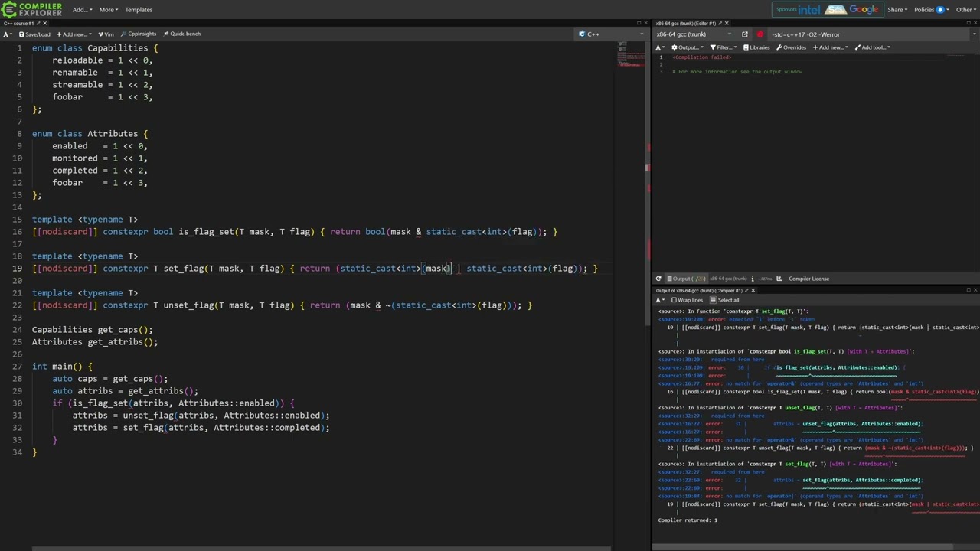Click Select all in output pane

coord(725,300)
